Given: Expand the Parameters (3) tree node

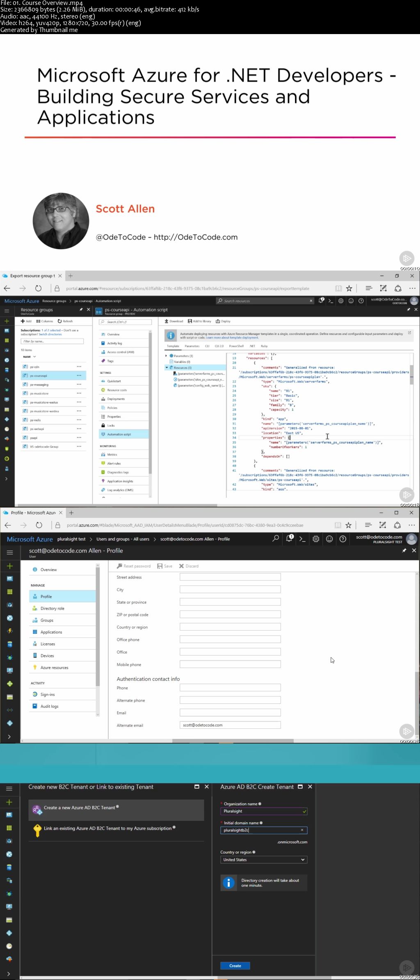Looking at the screenshot, I should click(166, 356).
